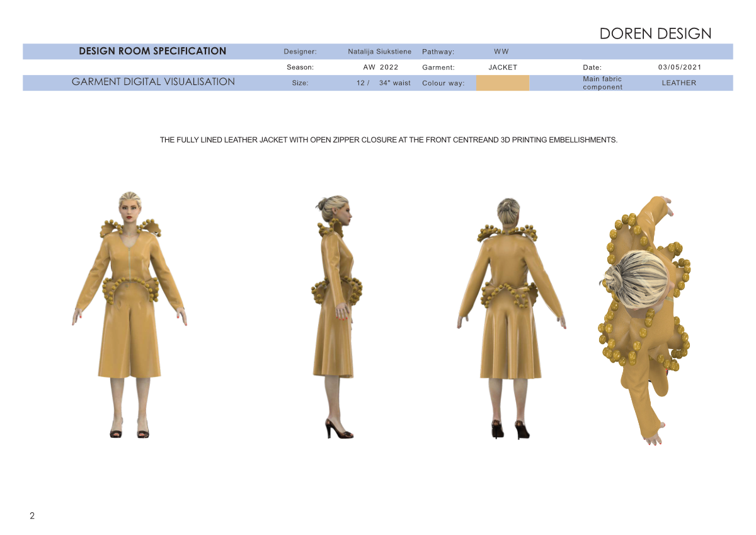
Task: Click the Pathway: label
Action: 438,52
